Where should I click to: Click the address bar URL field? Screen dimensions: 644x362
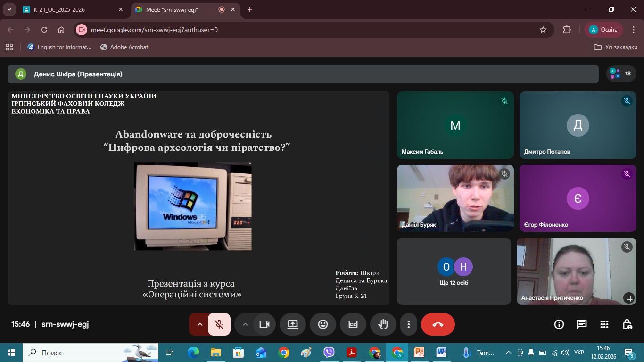[x=311, y=30]
